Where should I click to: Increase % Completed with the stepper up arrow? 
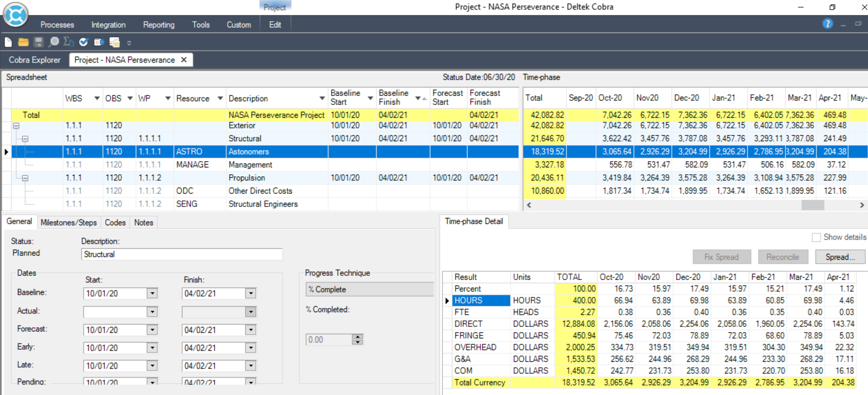pos(358,336)
